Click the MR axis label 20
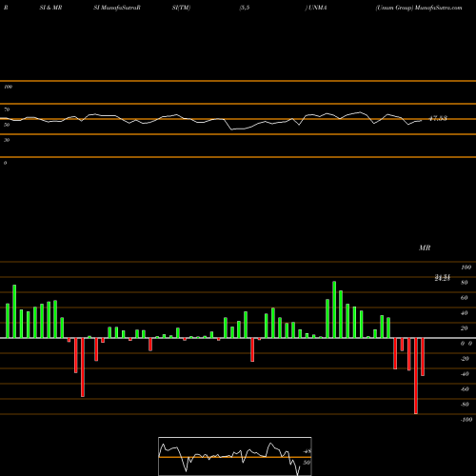 [464, 328]
